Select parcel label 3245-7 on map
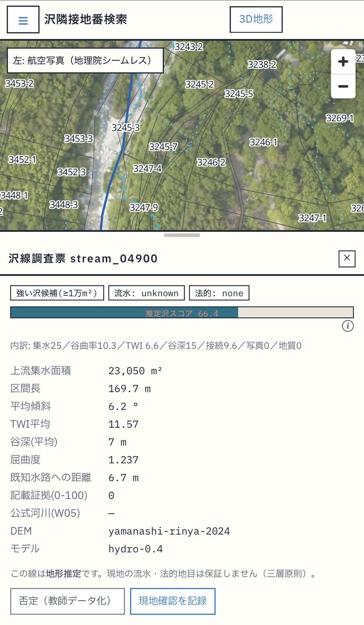The image size is (364, 625). pyautogui.click(x=163, y=147)
